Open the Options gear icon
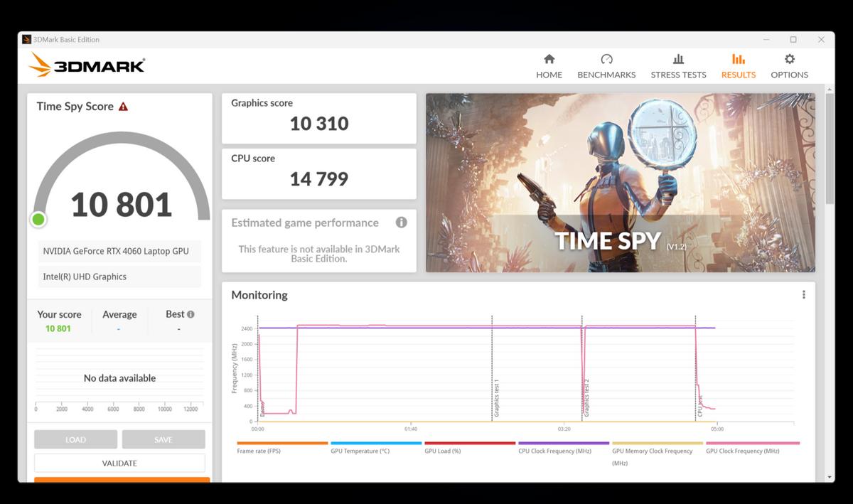853x504 pixels. pos(789,60)
